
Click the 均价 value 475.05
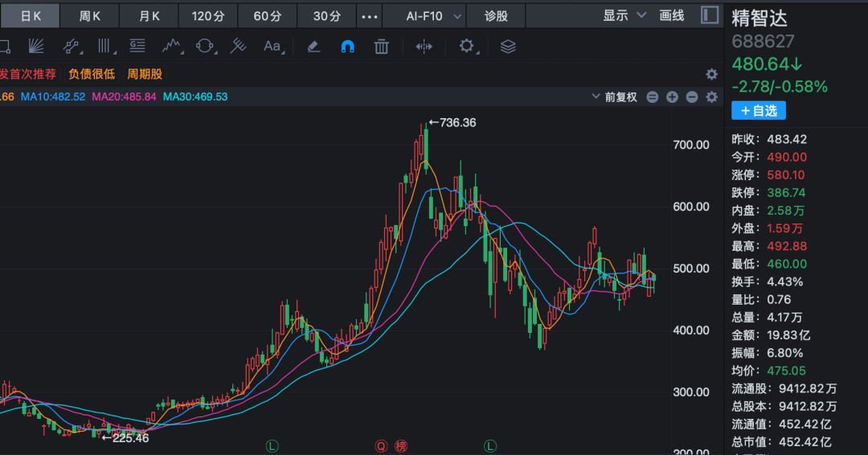coord(786,371)
